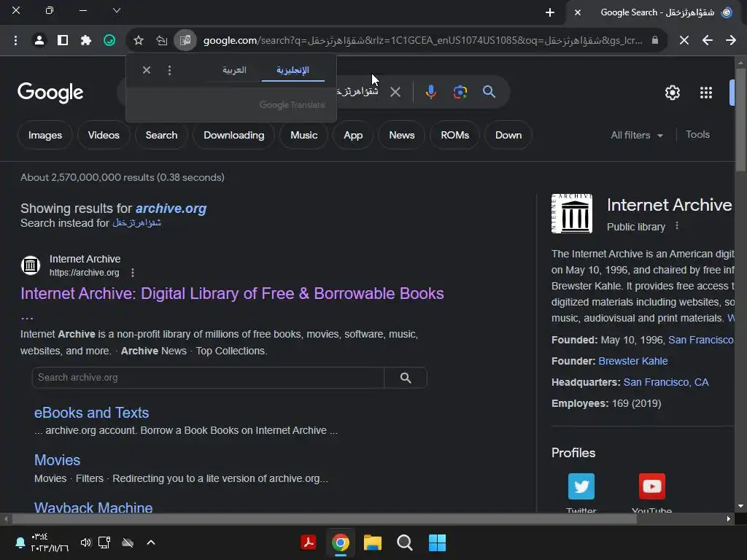Show hidden system tray icons

[151, 542]
